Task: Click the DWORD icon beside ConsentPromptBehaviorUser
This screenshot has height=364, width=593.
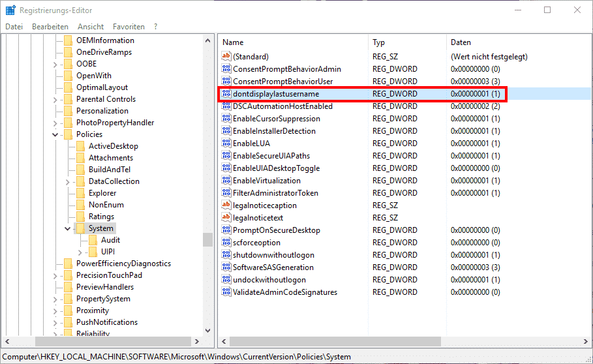Action: [x=226, y=82]
